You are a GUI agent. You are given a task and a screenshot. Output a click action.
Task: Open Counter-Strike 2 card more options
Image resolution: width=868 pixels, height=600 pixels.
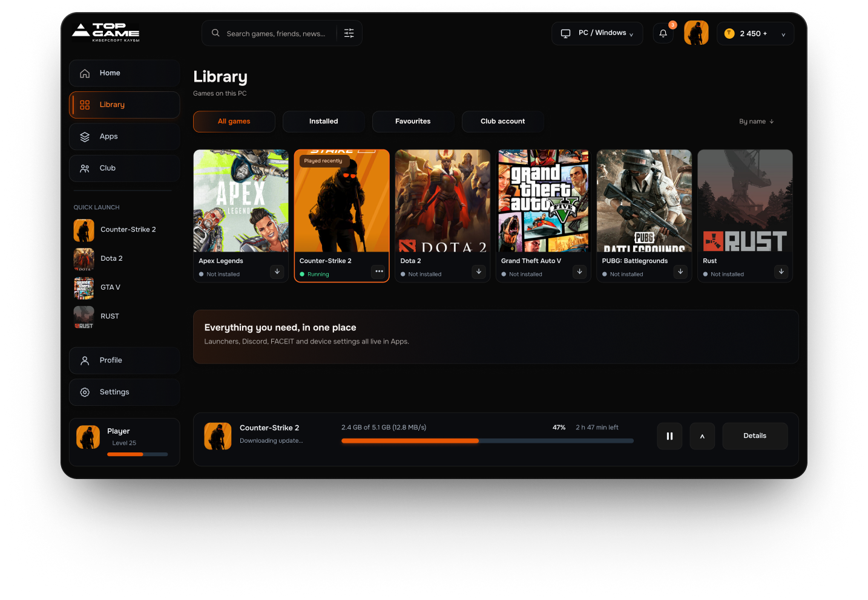(x=379, y=272)
